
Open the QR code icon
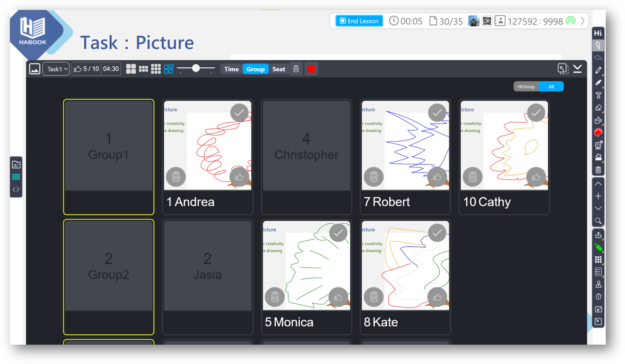tap(487, 21)
